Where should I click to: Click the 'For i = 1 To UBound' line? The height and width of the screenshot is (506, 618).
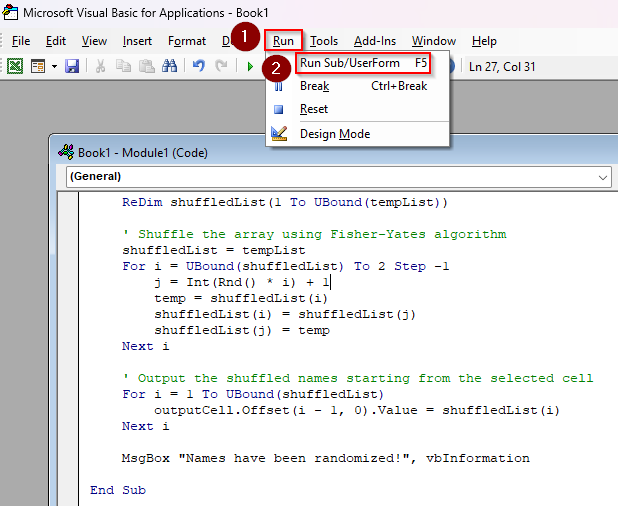tap(253, 394)
